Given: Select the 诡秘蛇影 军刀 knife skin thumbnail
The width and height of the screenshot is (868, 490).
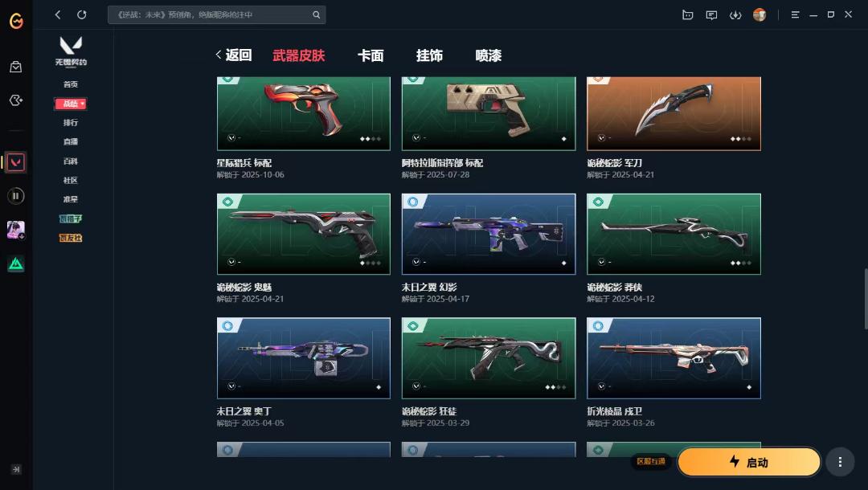Looking at the screenshot, I should pyautogui.click(x=674, y=113).
